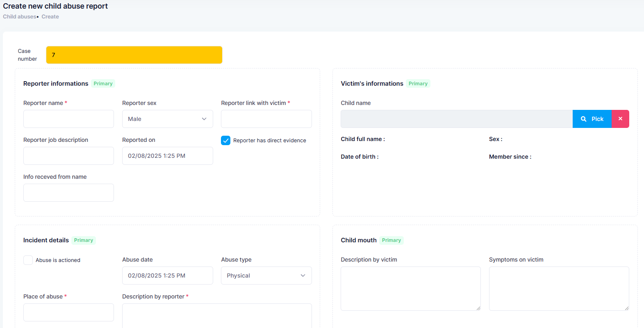
Task: Select the Symptoms on victim textarea
Action: (559, 289)
